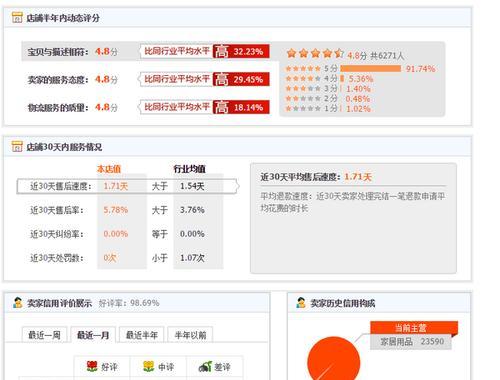Click the shop icon beside 店铺30天内服务情况
500x380 pixels.
click(x=17, y=146)
